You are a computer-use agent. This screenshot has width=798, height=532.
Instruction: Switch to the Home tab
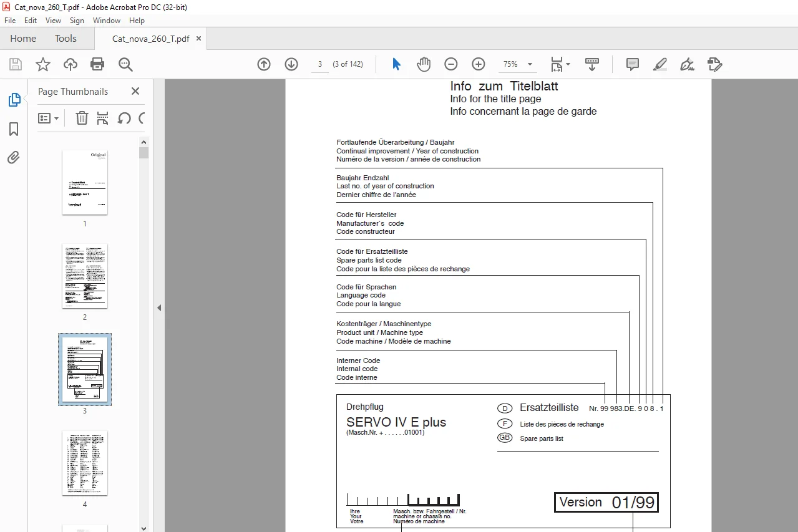point(23,39)
